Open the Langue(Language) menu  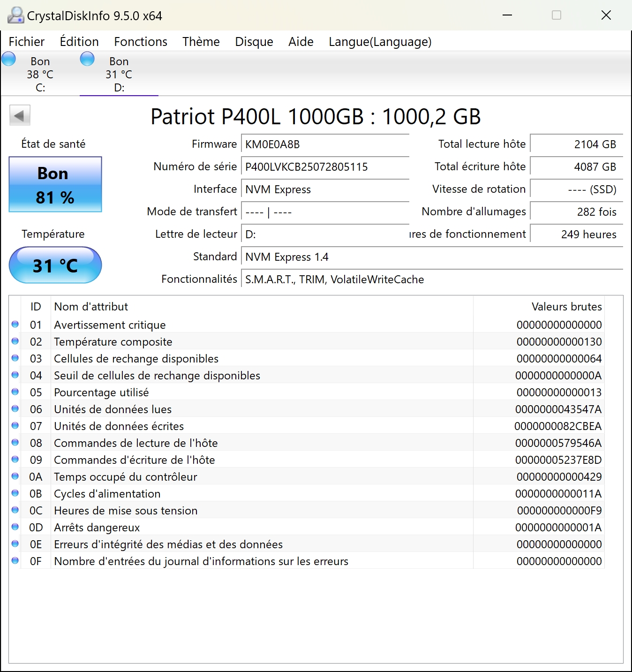point(380,42)
